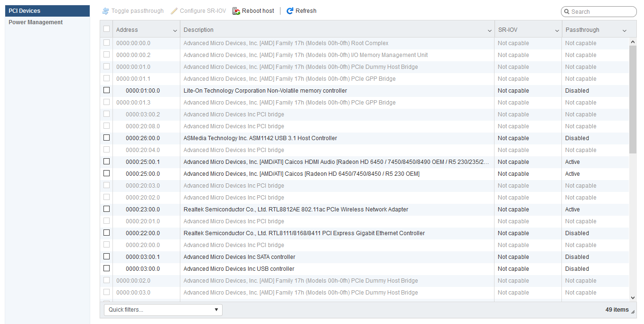The height and width of the screenshot is (324, 644).
Task: Open the Quick filters combo box
Action: click(x=163, y=310)
